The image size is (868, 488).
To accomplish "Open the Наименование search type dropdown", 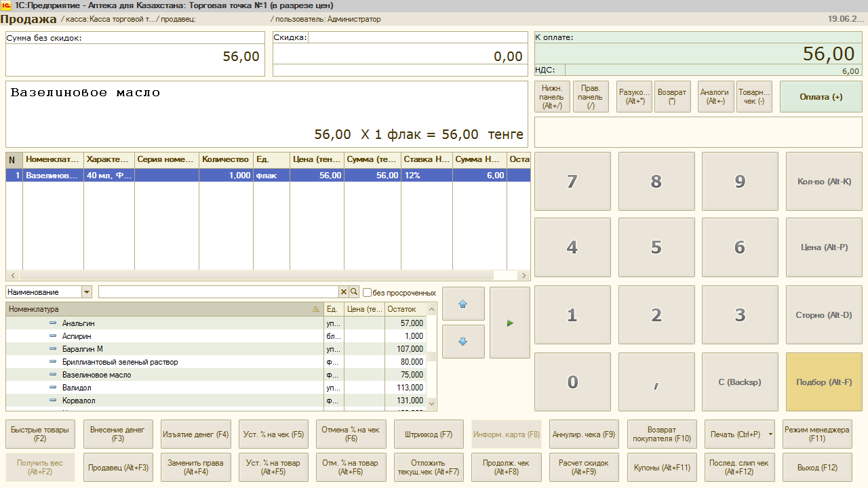I will coord(86,292).
